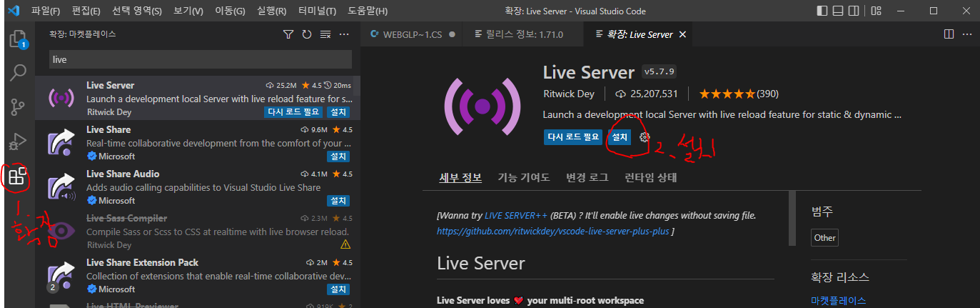The image size is (980, 308).
Task: Switch to the WEBGLP~1.CS editor tab
Action: tap(412, 34)
